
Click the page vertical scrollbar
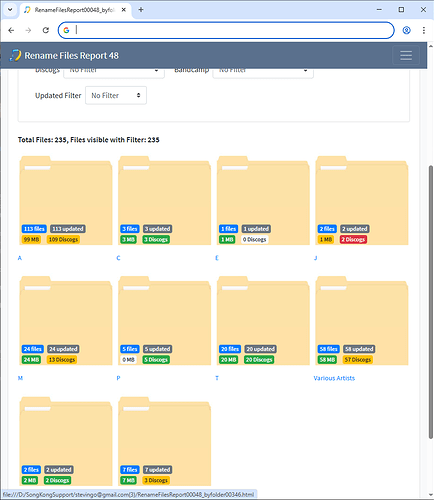[430, 302]
